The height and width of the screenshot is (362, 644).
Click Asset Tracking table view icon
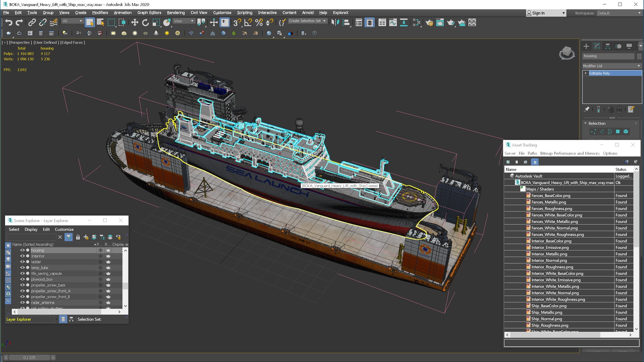535,162
